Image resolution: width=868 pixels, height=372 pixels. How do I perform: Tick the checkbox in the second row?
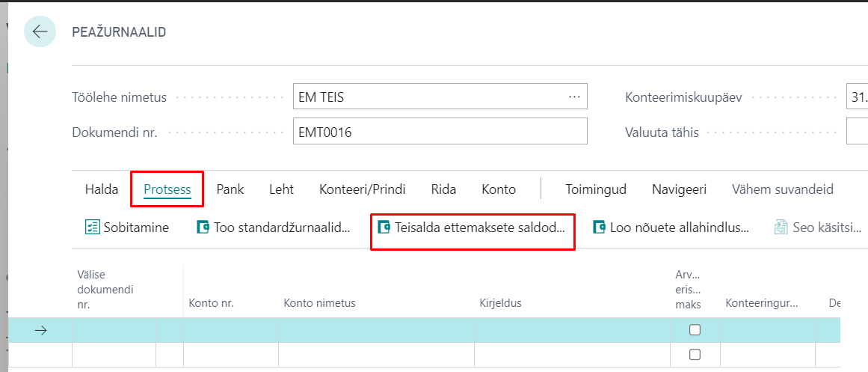[695, 354]
